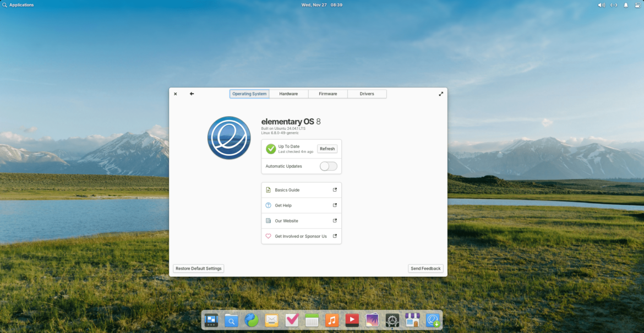This screenshot has height=333, width=644.
Task: Launch Videos from the dock
Action: pyautogui.click(x=352, y=320)
